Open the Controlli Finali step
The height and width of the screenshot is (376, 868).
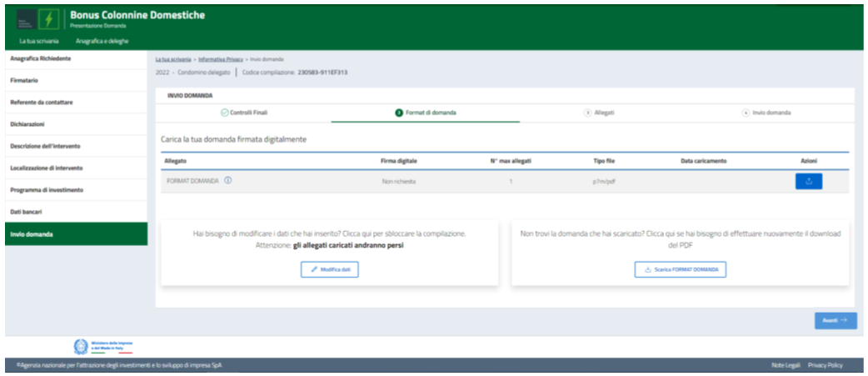(x=244, y=112)
